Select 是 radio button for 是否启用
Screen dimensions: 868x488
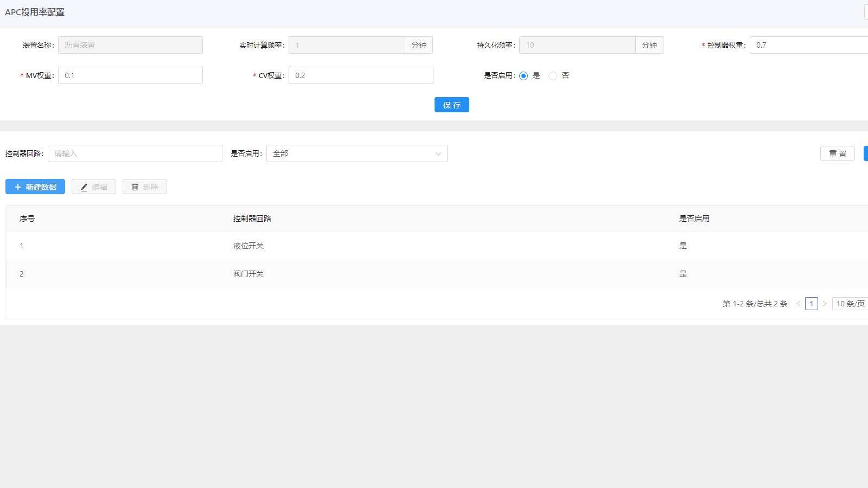524,76
